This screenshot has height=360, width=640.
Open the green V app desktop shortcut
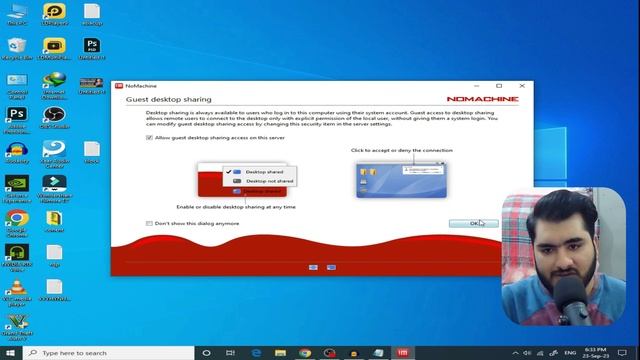click(17, 328)
